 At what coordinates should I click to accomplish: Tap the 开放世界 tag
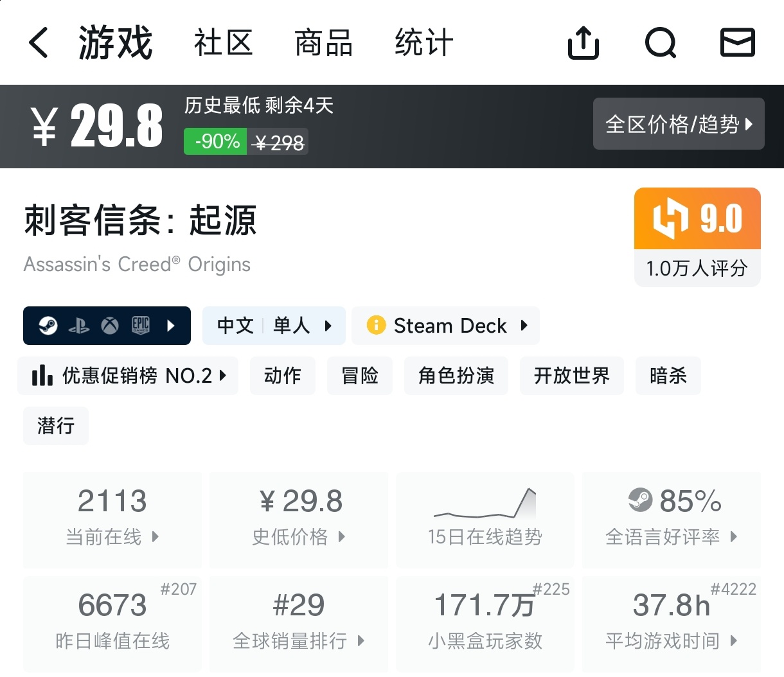(x=571, y=376)
